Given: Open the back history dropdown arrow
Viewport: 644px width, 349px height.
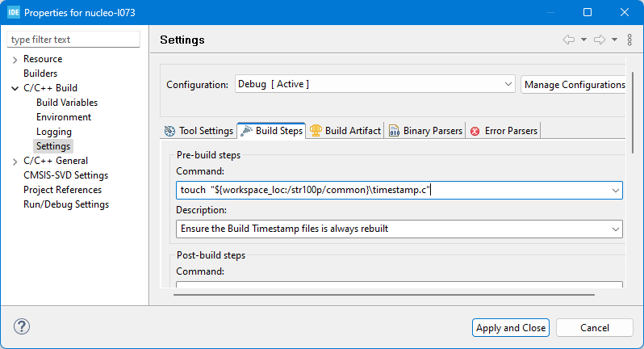Looking at the screenshot, I should pos(583,40).
